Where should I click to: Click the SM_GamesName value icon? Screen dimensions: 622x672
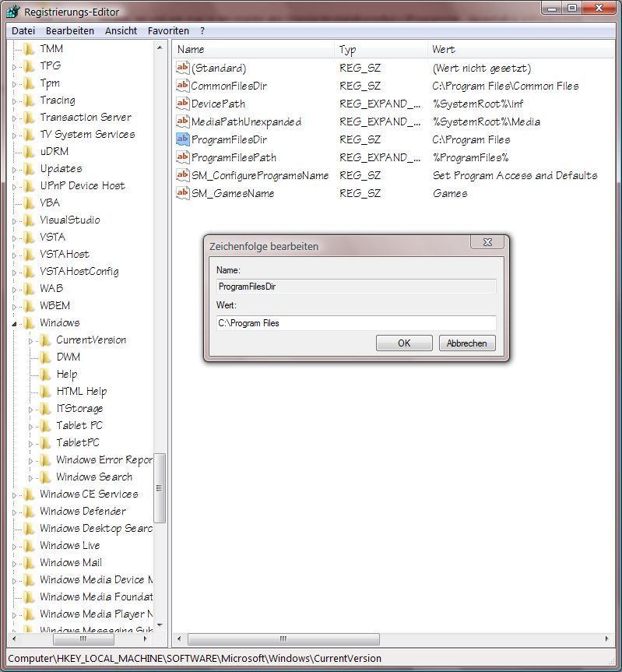(x=182, y=193)
